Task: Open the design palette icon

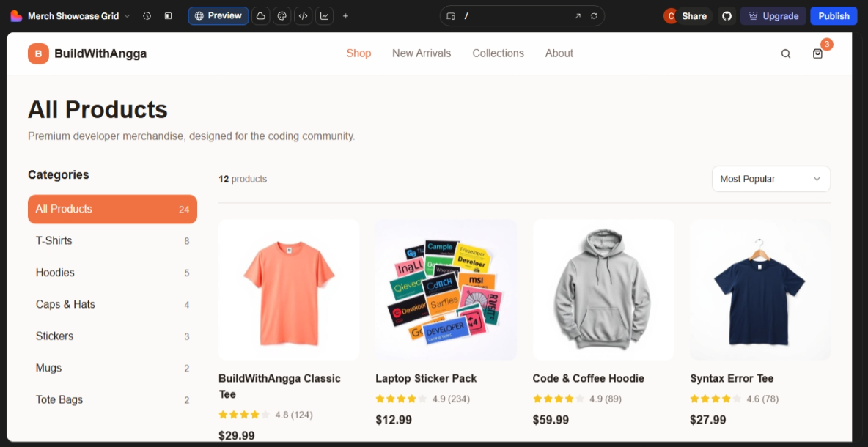Action: tap(282, 16)
